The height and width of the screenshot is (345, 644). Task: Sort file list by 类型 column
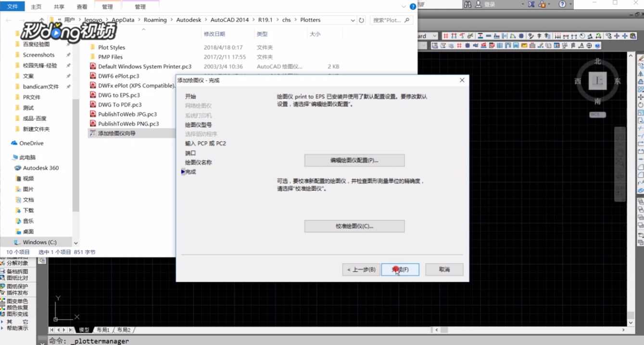[262, 34]
